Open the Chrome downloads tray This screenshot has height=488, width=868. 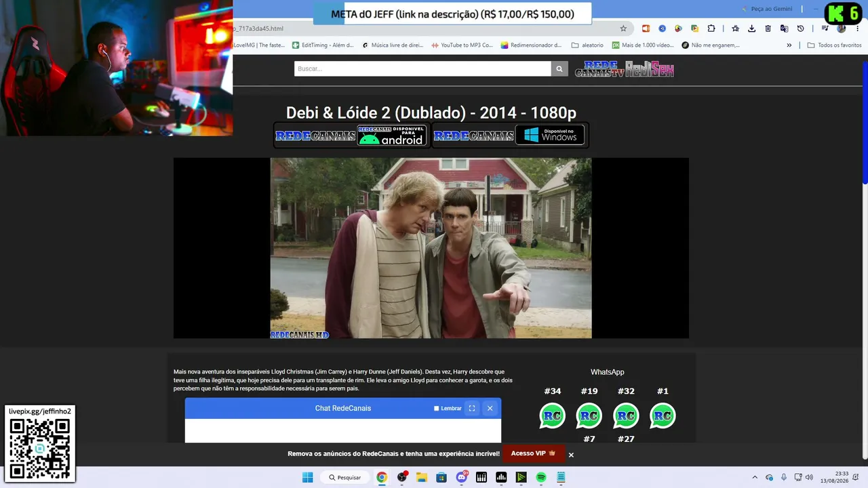(x=752, y=28)
